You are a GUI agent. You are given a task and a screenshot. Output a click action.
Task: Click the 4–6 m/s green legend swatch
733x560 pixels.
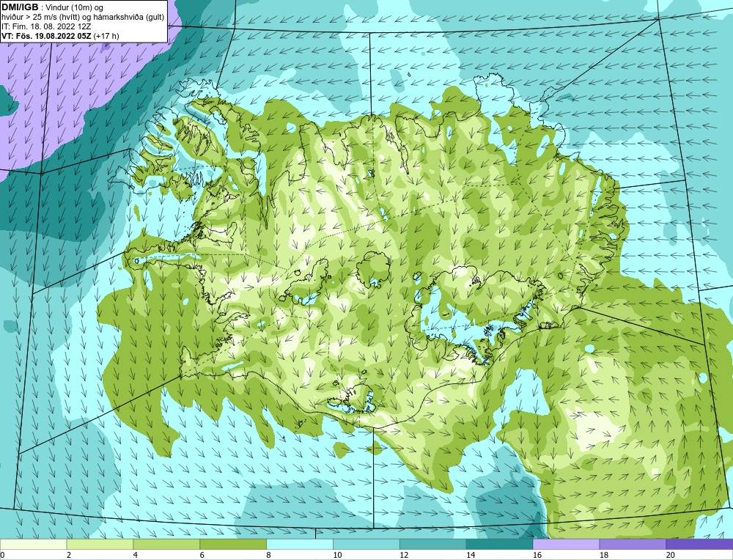[166, 544]
